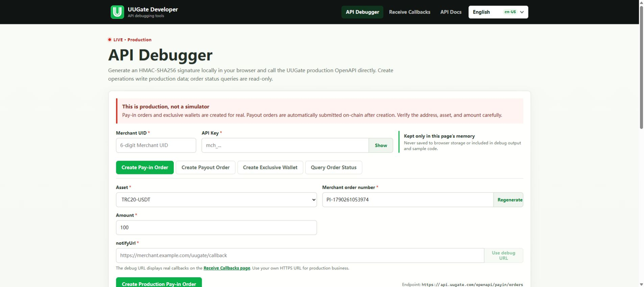Focus the Merchant UID input field
644x287 pixels.
click(156, 145)
